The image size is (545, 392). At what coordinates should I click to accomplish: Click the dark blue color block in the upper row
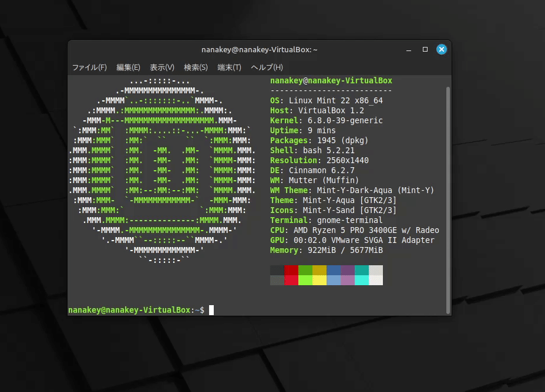point(334,270)
